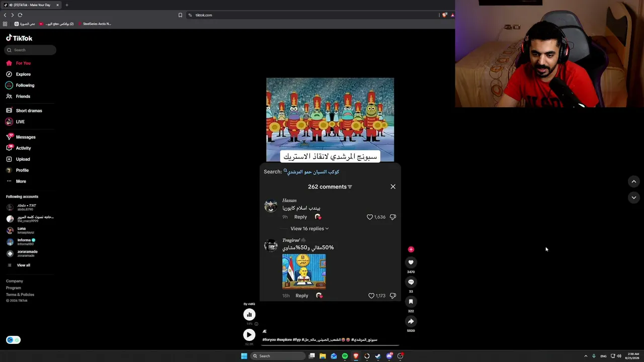The width and height of the screenshot is (644, 362).
Task: Open the Upload page
Action: (18, 159)
